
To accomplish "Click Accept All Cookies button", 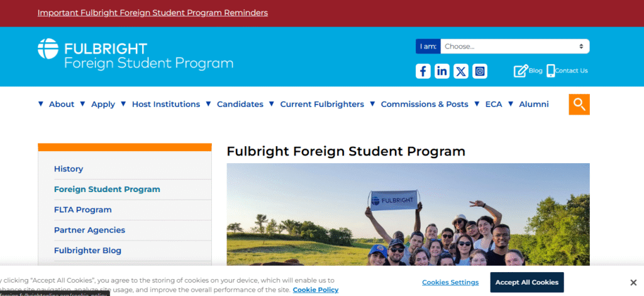I will click(x=526, y=282).
